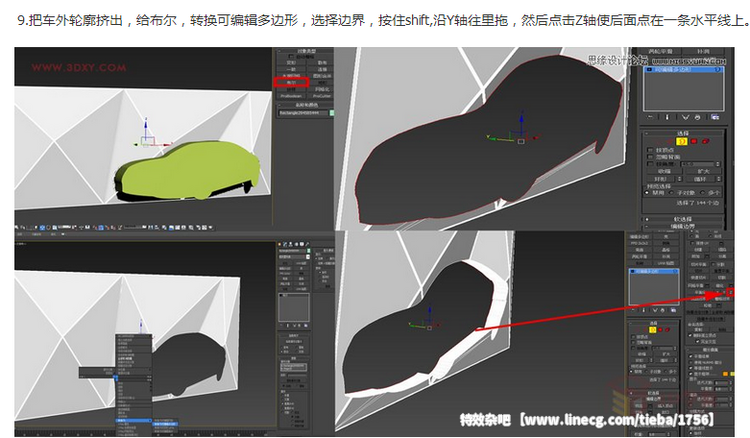Click the Pin Stack icon under modifier list
This screenshot has height=438, width=750.
[650, 117]
